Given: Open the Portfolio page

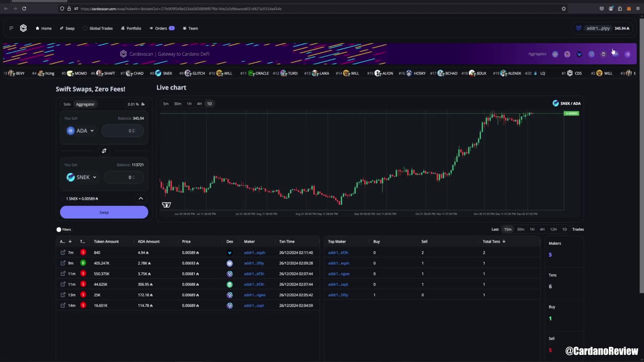Looking at the screenshot, I should [x=131, y=28].
